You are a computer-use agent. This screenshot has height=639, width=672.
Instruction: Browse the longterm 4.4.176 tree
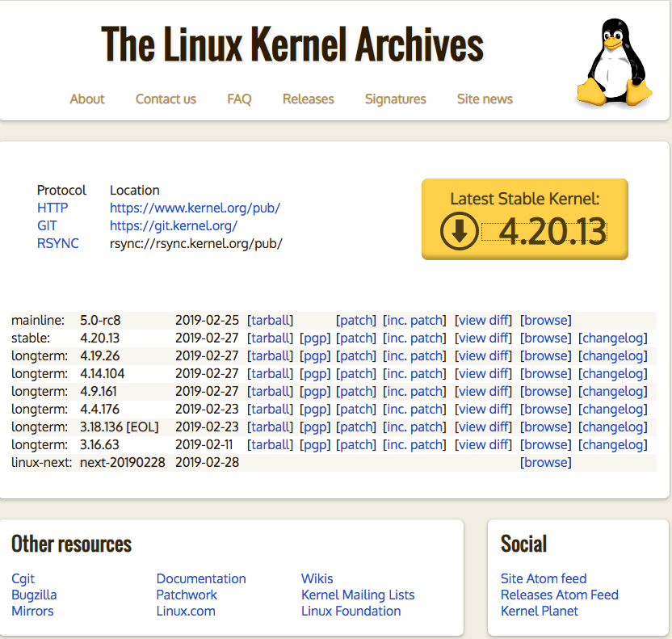(x=545, y=410)
